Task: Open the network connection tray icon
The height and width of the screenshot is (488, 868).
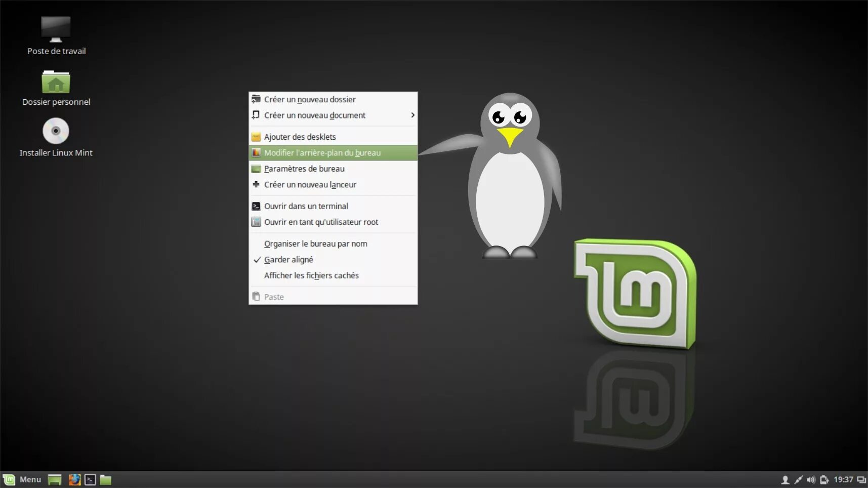Action: (798, 479)
